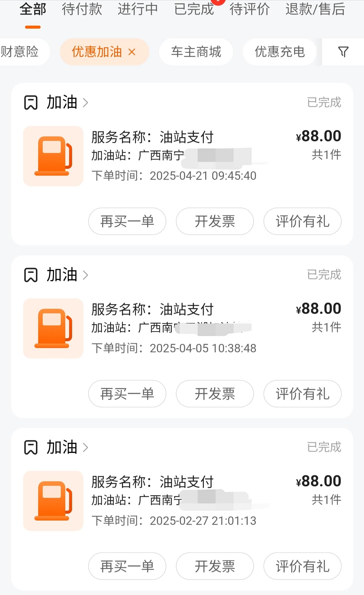The image size is (364, 595).
Task: Remove the 优惠加油 filter with its X
Action: (x=132, y=52)
